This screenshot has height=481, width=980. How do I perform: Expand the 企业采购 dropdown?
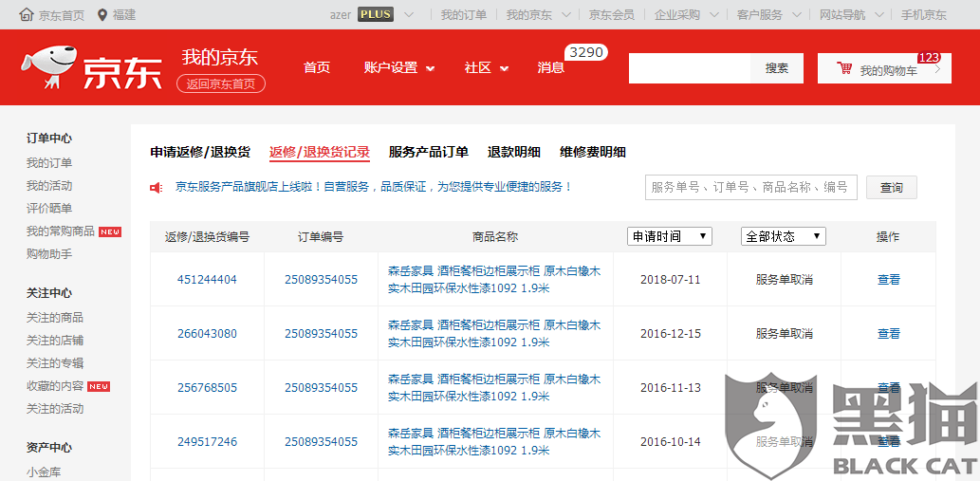[x=714, y=15]
